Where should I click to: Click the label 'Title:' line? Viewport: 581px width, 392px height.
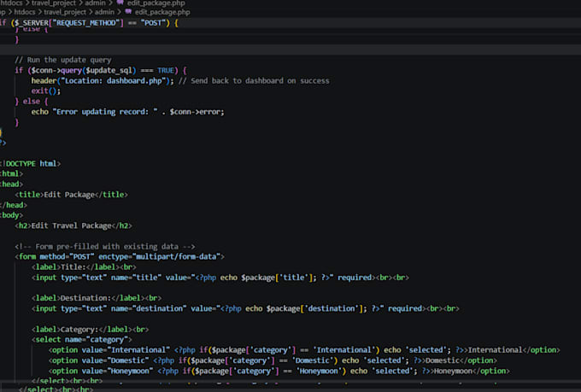pyautogui.click(x=84, y=267)
